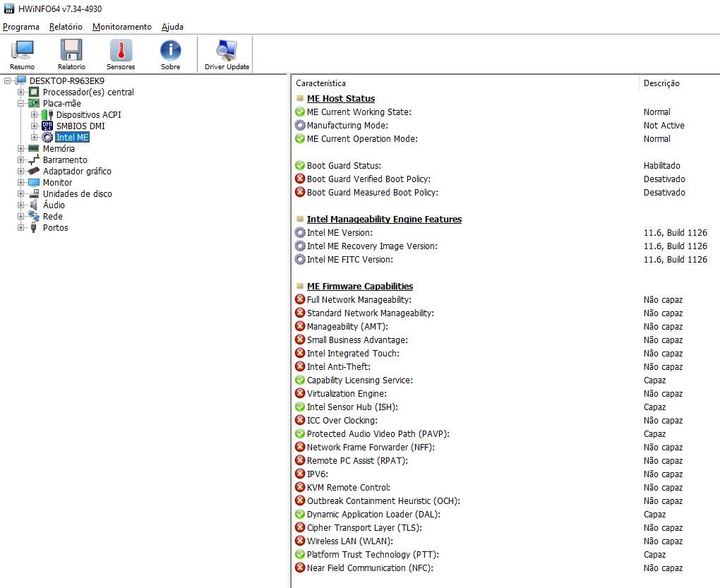The height and width of the screenshot is (588, 720).
Task: Select Intel Manageability Engine Features heading
Action: [x=384, y=219]
